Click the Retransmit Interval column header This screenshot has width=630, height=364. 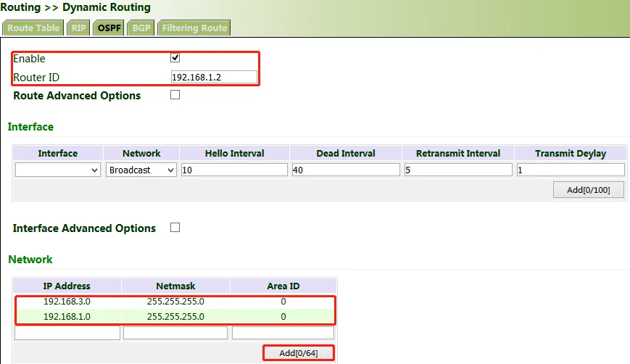pos(458,153)
